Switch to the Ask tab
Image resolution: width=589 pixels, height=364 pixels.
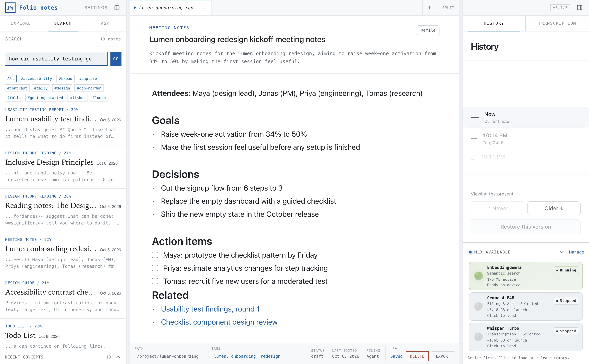click(x=105, y=23)
